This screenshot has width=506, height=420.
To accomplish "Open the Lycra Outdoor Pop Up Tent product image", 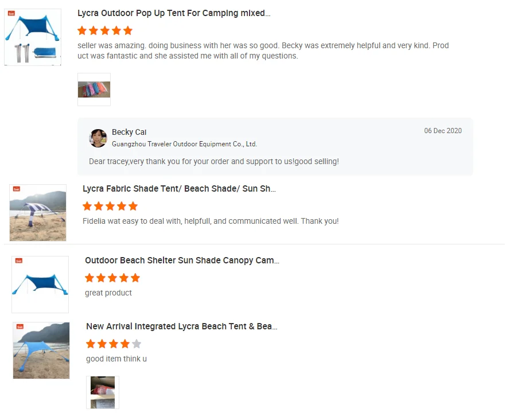I will [x=33, y=37].
